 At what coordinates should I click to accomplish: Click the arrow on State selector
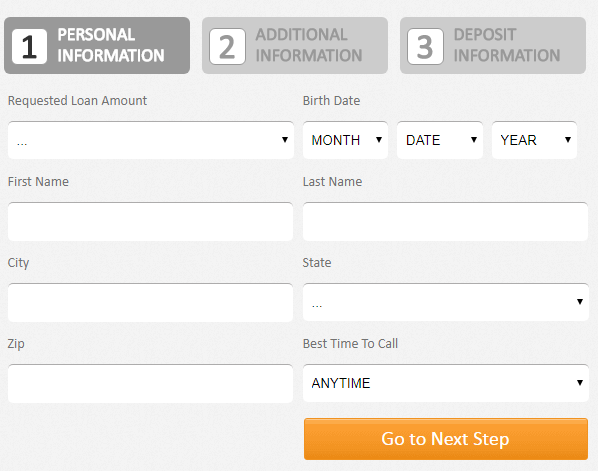tap(580, 302)
